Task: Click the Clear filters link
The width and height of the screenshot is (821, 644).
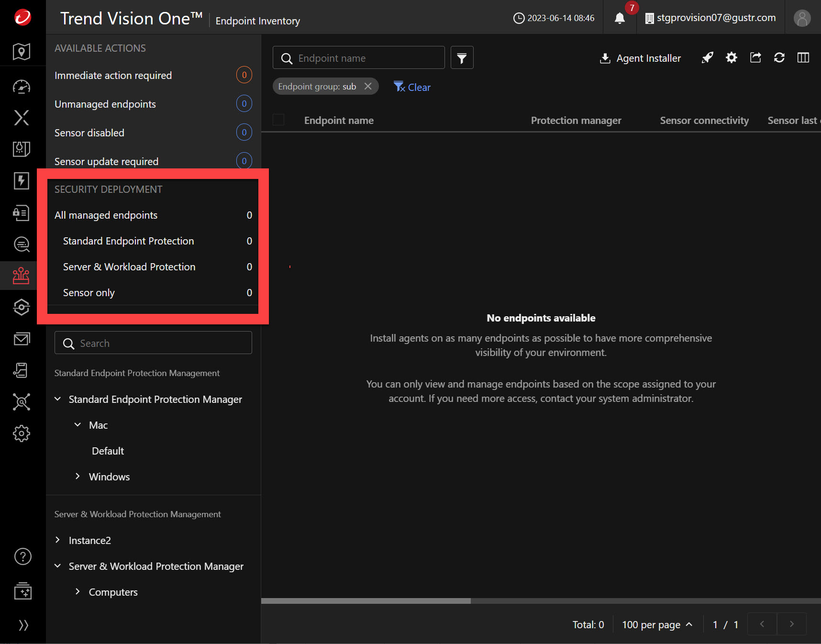Action: pos(412,87)
